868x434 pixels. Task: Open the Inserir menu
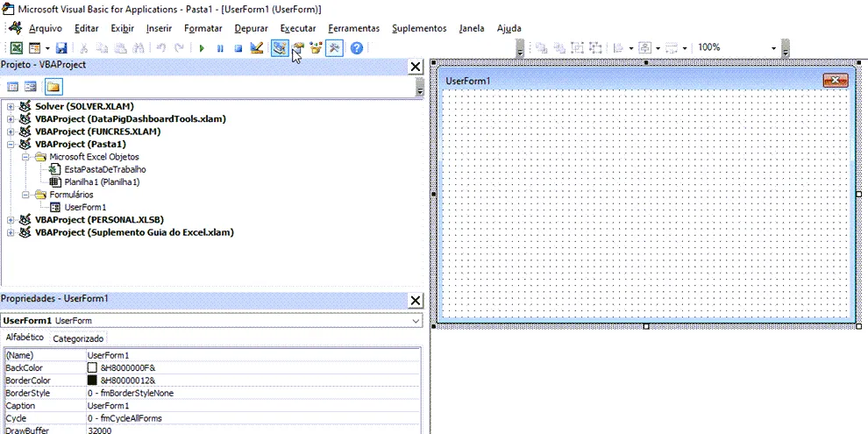(x=159, y=28)
